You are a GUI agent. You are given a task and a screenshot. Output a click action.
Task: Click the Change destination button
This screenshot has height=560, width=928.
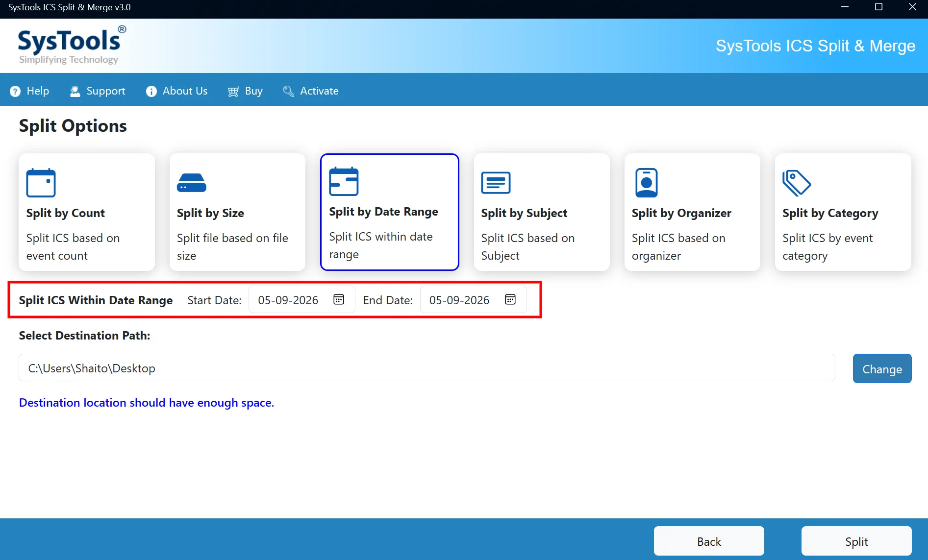point(882,368)
